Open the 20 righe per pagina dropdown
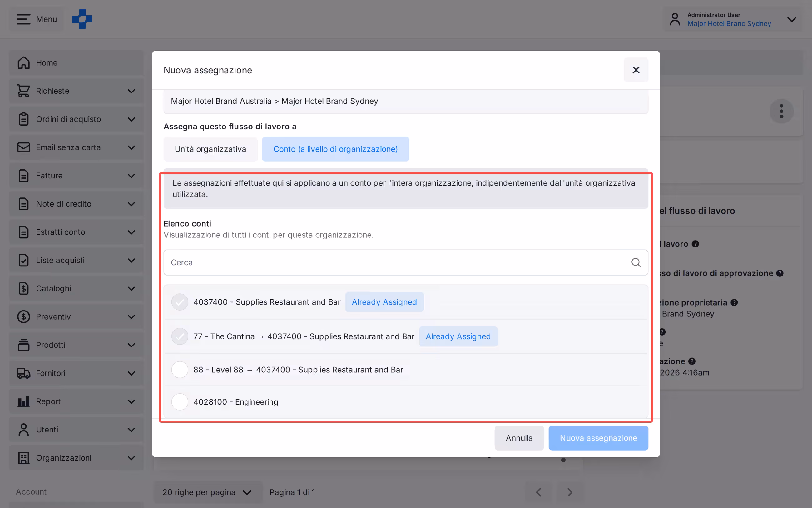The image size is (812, 508). pos(208,492)
